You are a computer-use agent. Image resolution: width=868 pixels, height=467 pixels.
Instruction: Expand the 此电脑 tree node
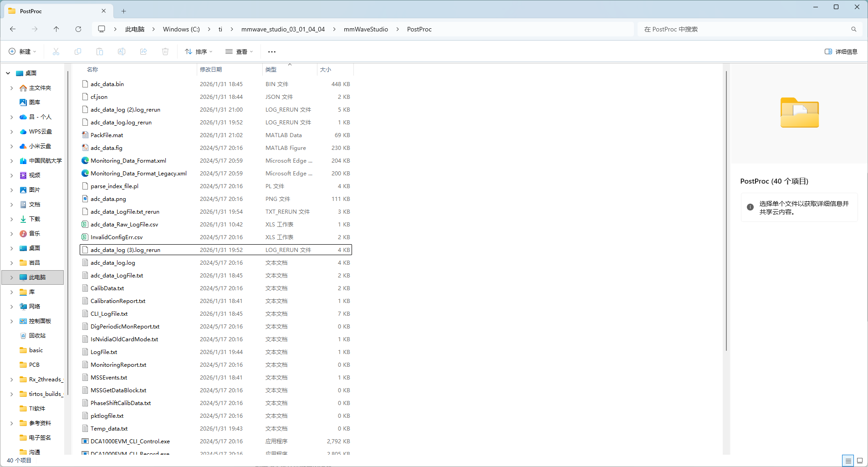12,277
